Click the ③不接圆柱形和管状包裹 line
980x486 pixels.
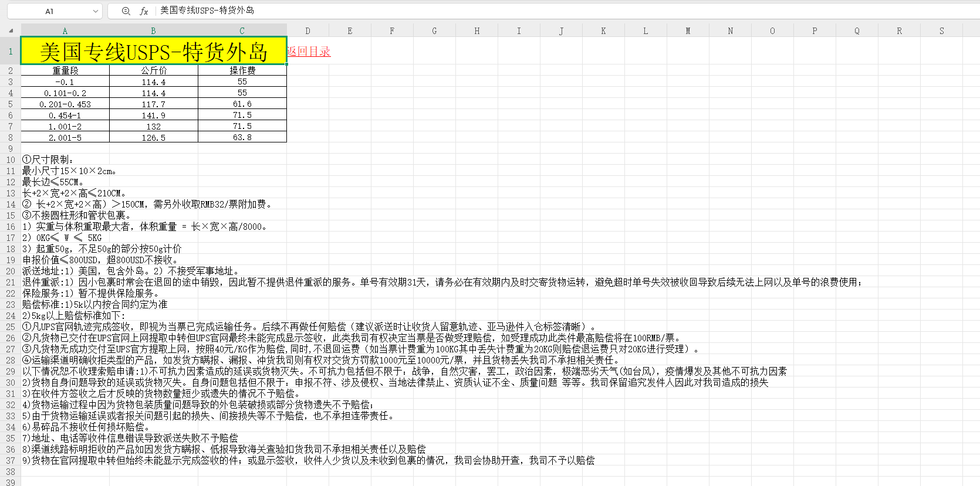pos(76,215)
